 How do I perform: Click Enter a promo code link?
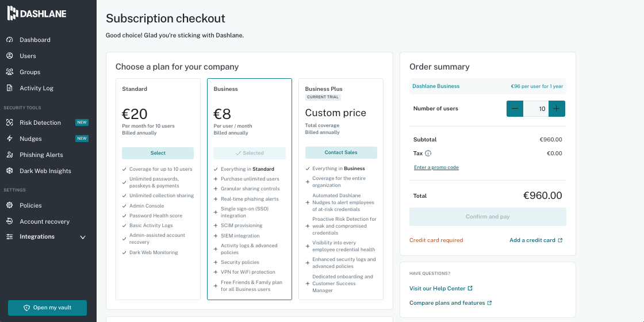point(436,167)
